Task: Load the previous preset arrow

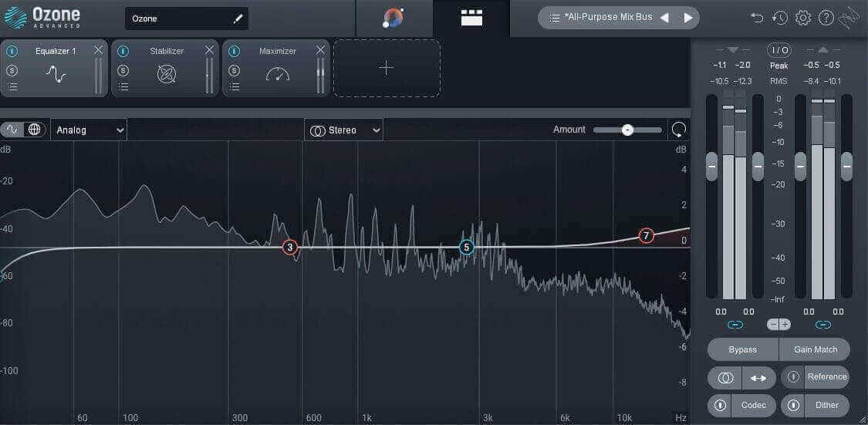Action: (664, 18)
